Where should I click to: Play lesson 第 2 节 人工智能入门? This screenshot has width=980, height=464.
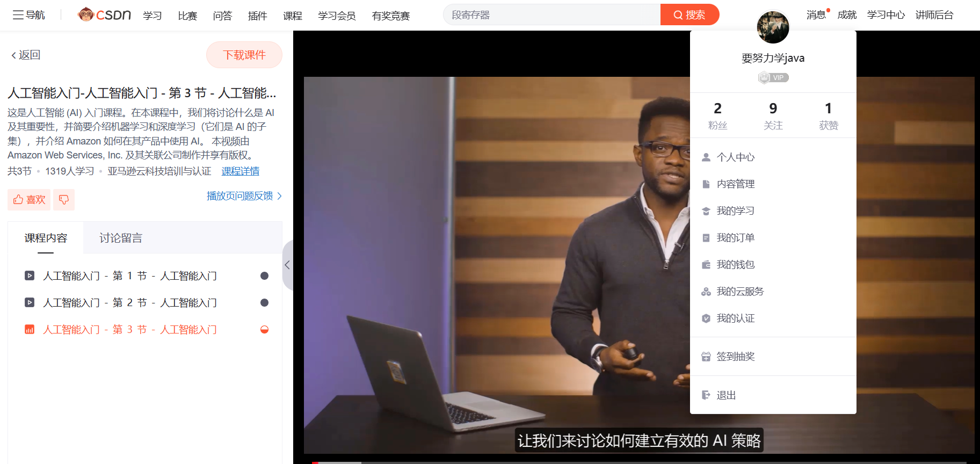coord(130,303)
